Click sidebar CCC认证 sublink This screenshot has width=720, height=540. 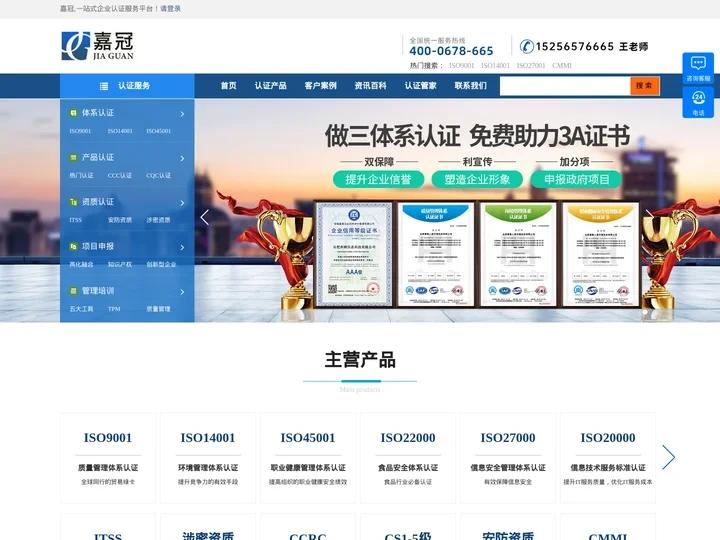coord(120,176)
